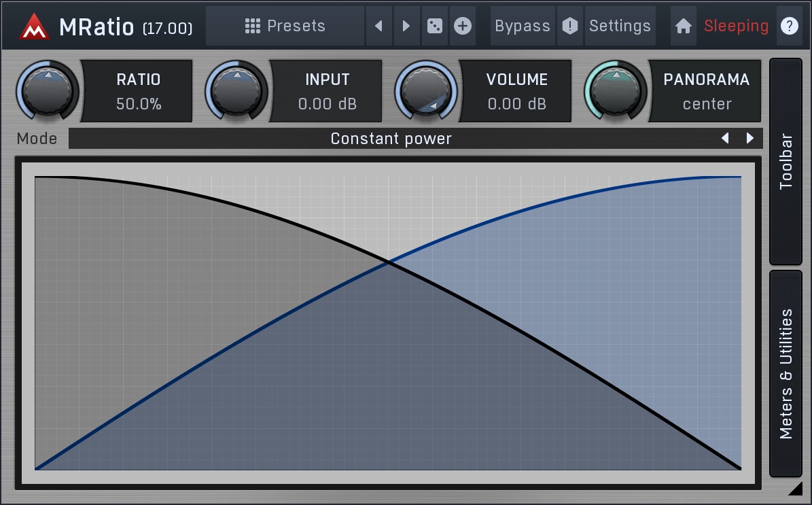Load next preset with right arrow

coord(406,27)
